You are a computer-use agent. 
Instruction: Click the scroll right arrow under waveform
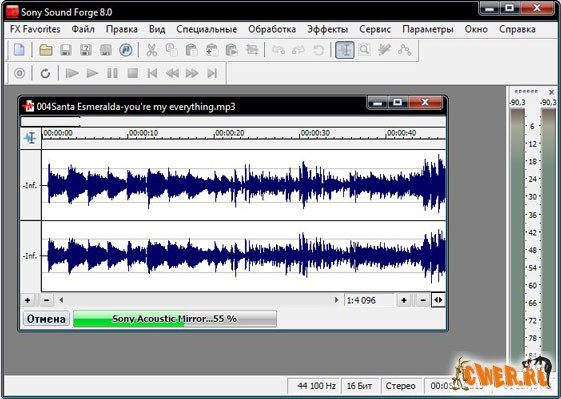tap(336, 300)
